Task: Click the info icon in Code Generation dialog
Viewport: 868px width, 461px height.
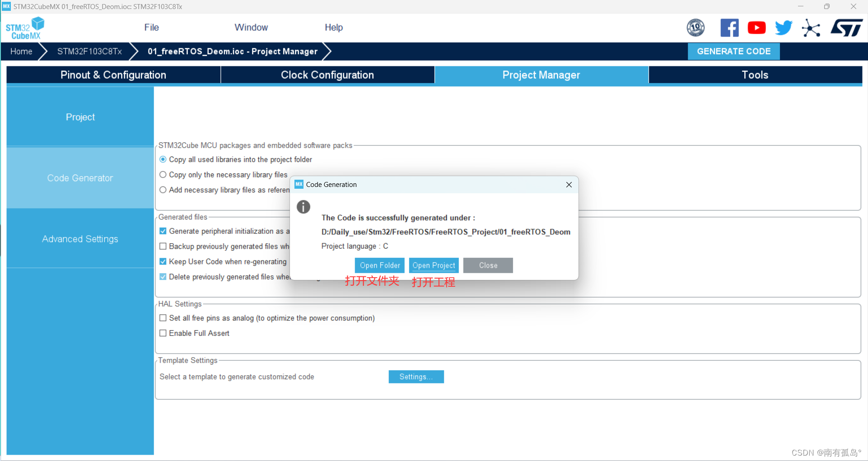Action: [303, 207]
